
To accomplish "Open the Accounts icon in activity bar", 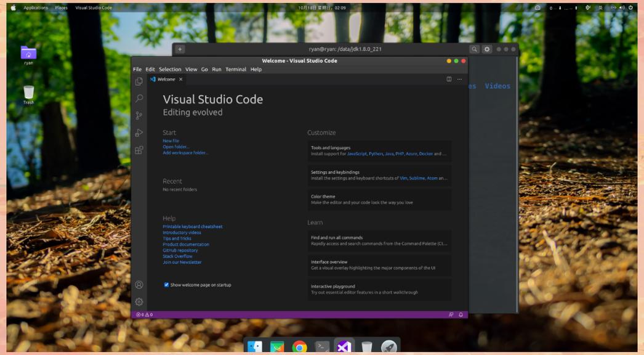I will [x=139, y=285].
